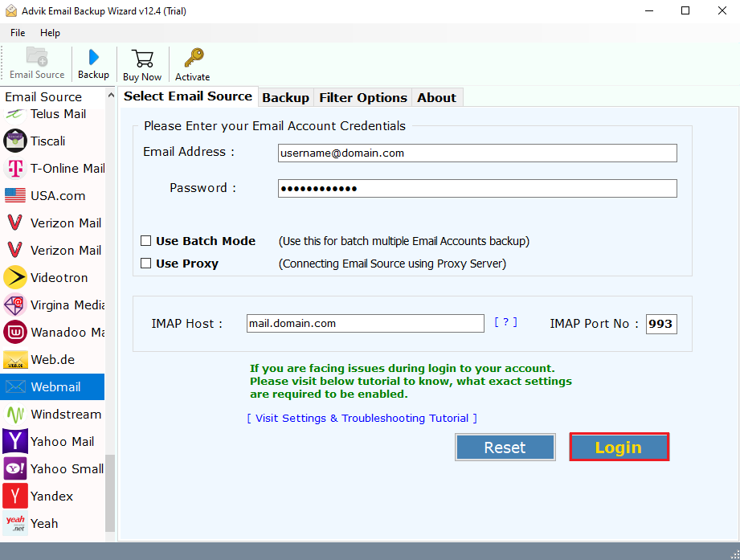Click the Email Address input field
Screen dimensions: 740x560
[477, 153]
